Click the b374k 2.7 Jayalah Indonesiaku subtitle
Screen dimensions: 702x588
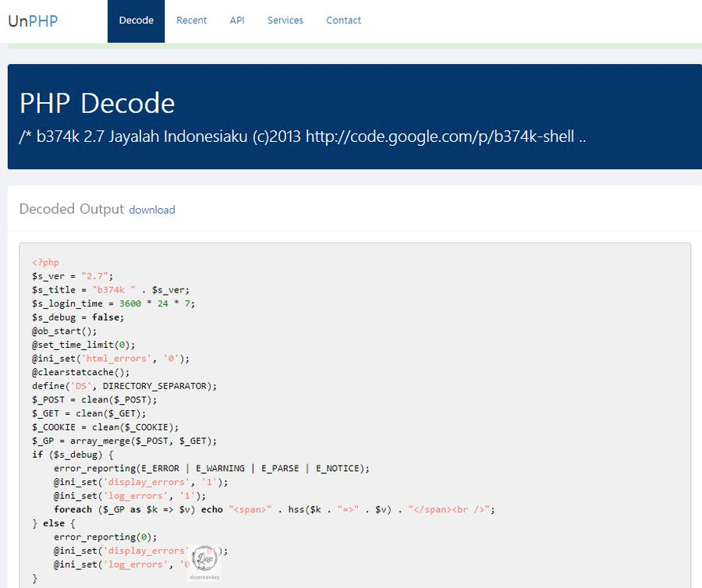[303, 136]
